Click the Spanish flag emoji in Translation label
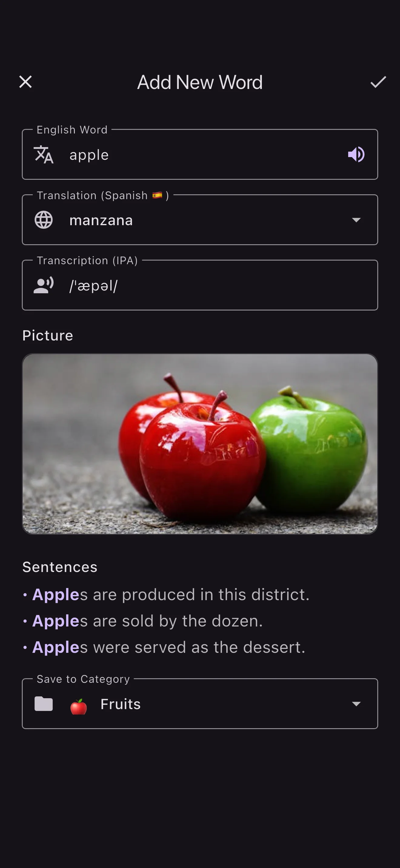 tap(158, 195)
